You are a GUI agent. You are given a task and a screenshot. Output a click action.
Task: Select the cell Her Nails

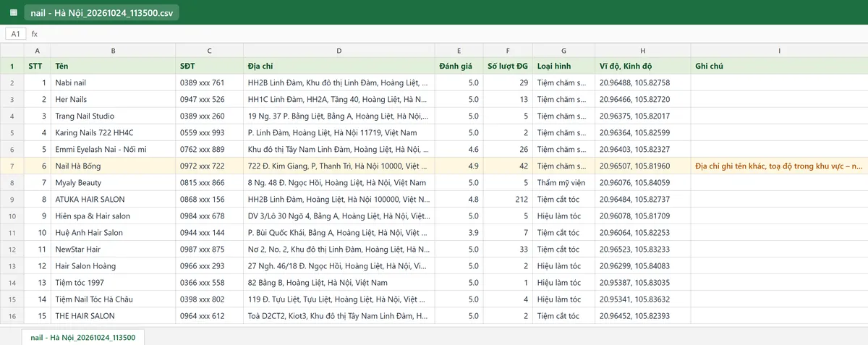click(113, 100)
